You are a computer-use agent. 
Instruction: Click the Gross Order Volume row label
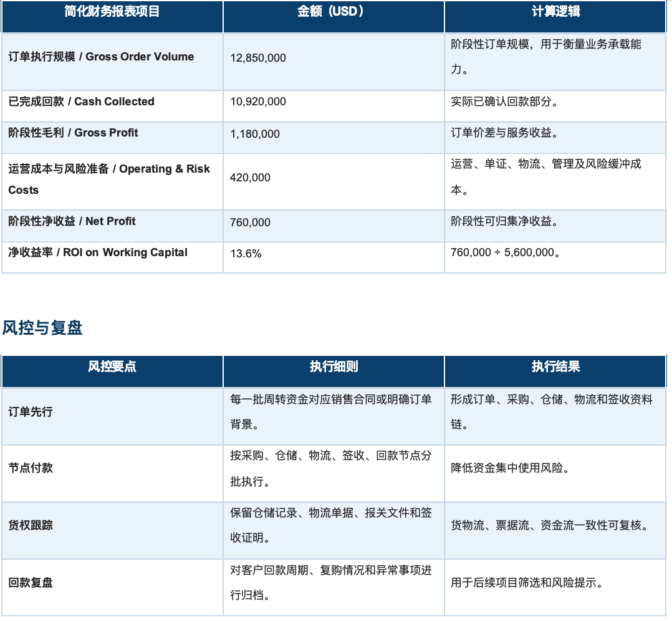[101, 57]
